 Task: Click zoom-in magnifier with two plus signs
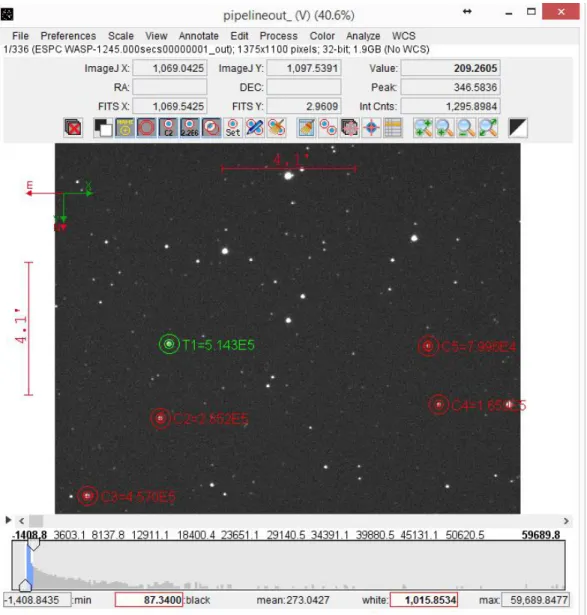[x=423, y=127]
